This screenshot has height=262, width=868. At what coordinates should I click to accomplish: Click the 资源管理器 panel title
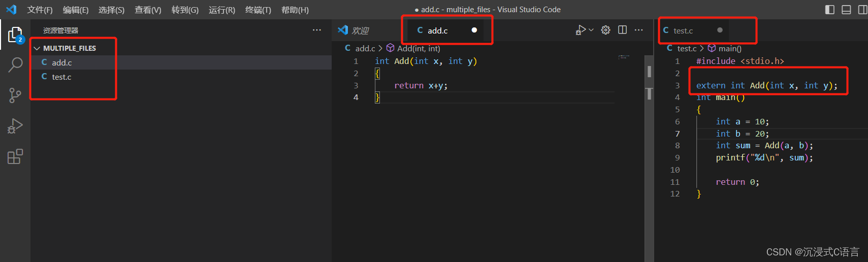click(60, 30)
